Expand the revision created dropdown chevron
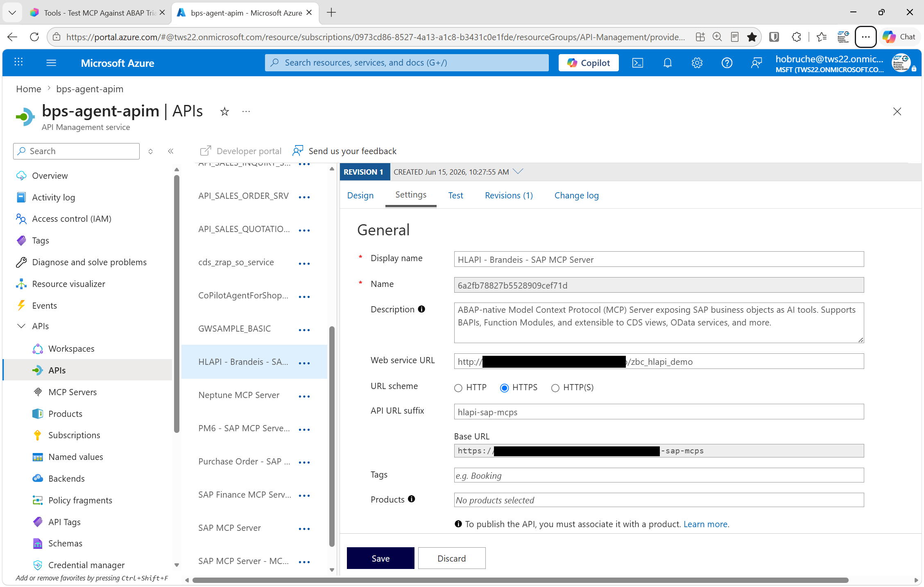This screenshot has width=924, height=587. click(x=518, y=171)
